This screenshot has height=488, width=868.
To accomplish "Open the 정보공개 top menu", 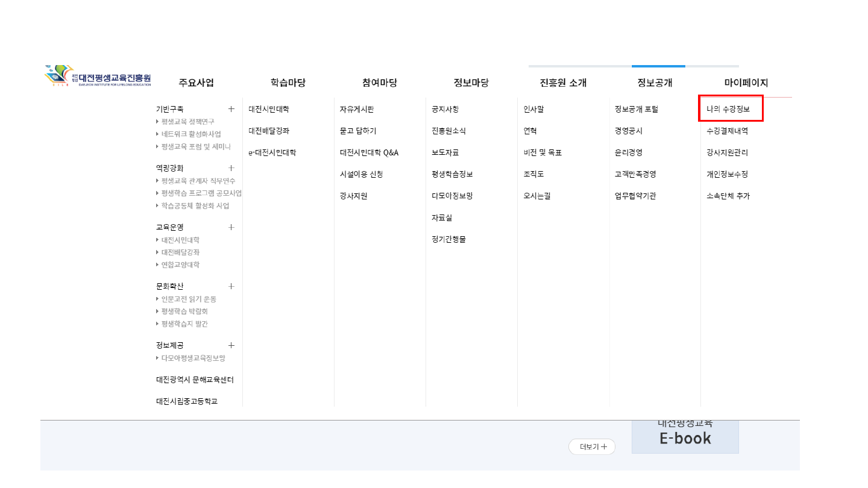I will [x=655, y=83].
